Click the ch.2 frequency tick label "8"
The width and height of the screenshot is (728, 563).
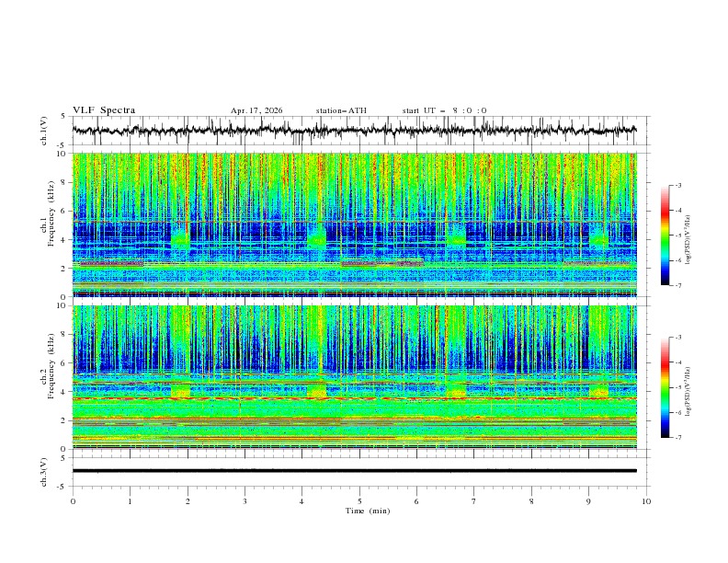click(64, 335)
